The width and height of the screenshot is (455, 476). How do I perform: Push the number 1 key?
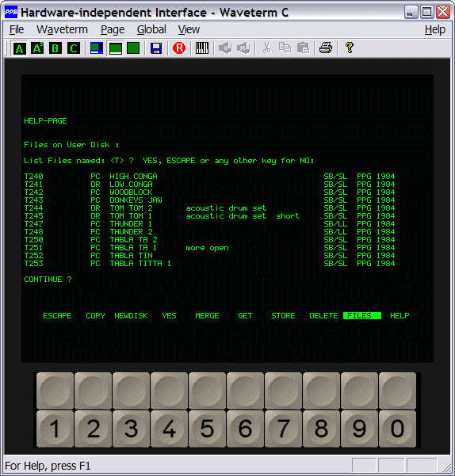(x=55, y=428)
